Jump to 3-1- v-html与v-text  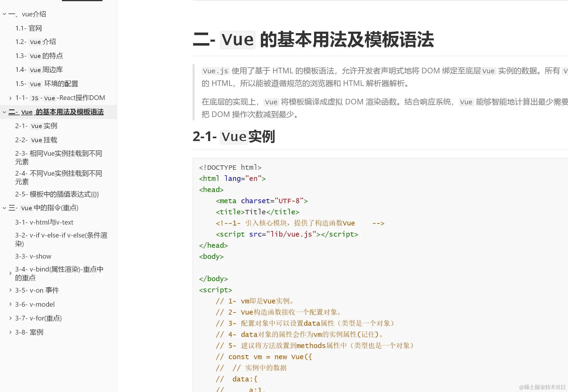coord(44,222)
